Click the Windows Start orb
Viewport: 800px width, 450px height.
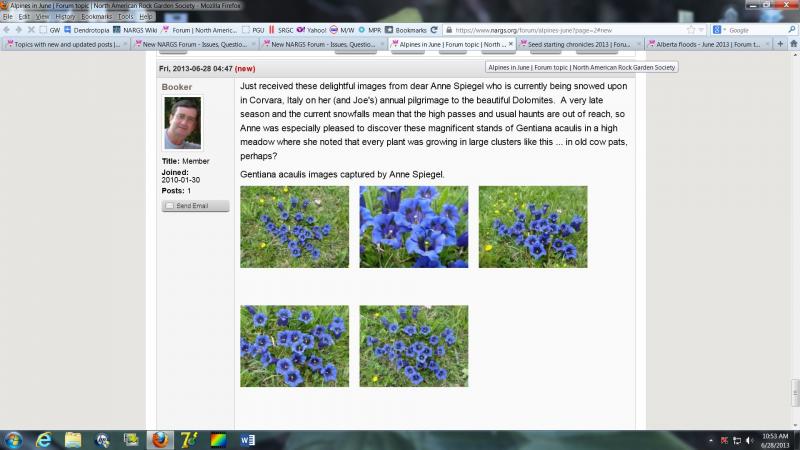[14, 438]
